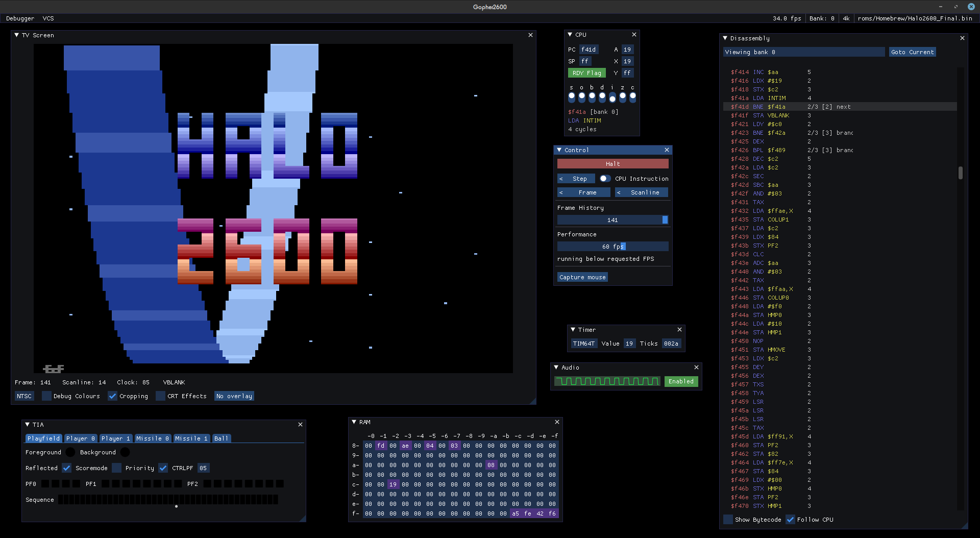Screen dimensions: 980x538
Task: Uncheck Priority option in TIA
Action: coord(163,468)
